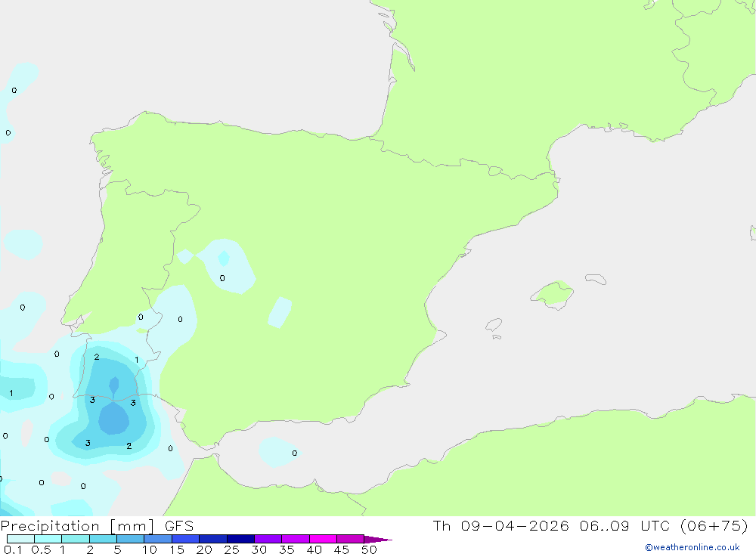Click the 25–30 mm navy legend swatch
The image size is (756, 554).
tap(240, 539)
